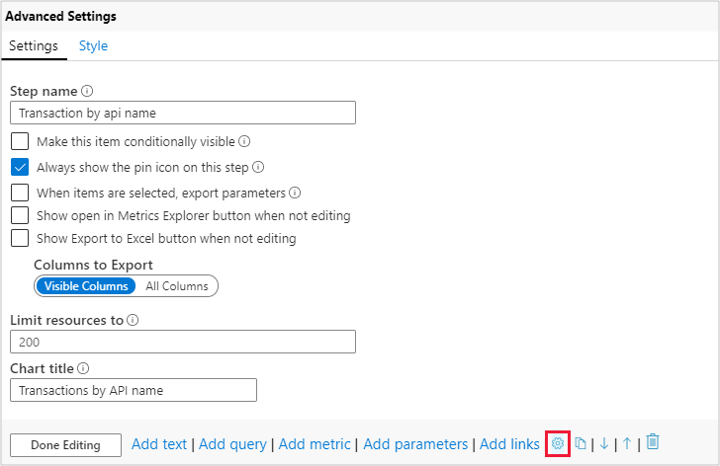
Task: Enable Make this item conditionally visible
Action: pos(20,142)
